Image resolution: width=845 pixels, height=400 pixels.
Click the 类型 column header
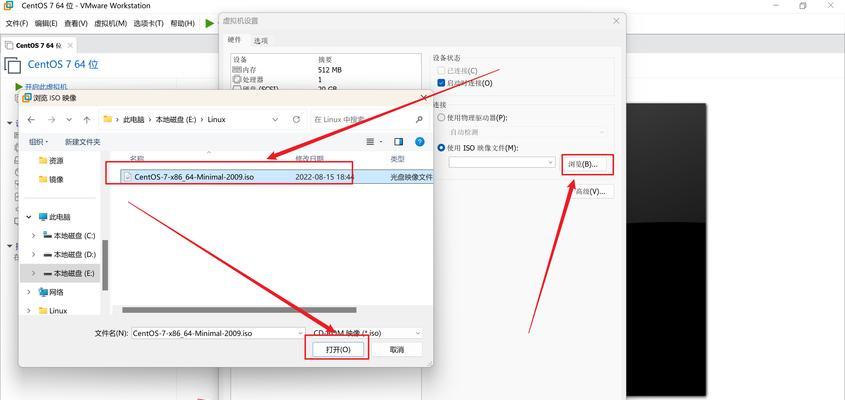(397, 159)
